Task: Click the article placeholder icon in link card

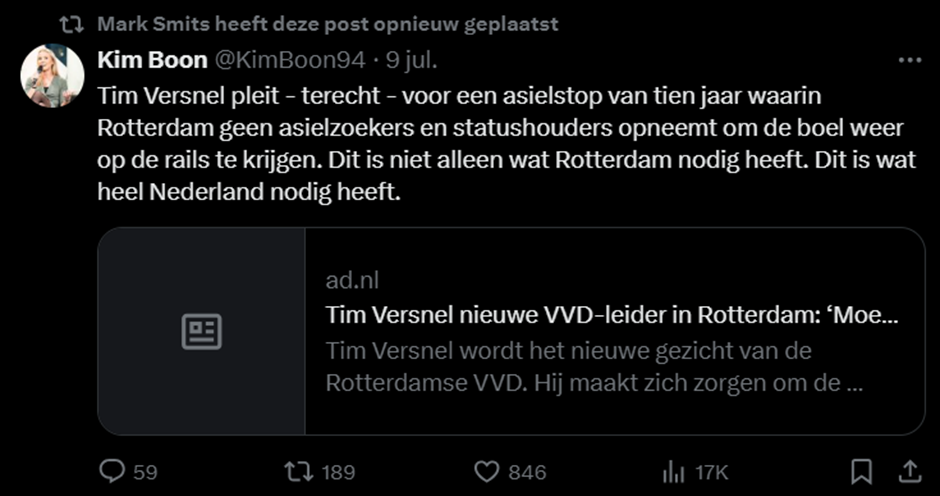Action: click(x=201, y=331)
